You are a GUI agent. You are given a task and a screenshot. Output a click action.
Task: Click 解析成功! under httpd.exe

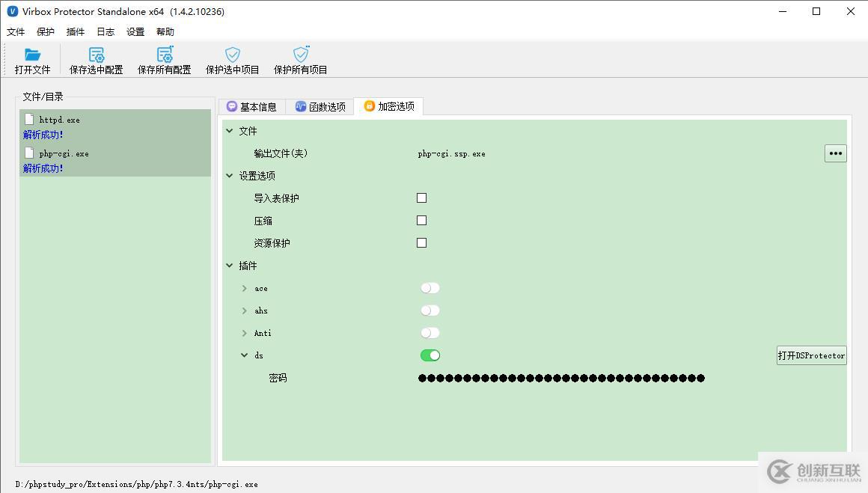43,135
